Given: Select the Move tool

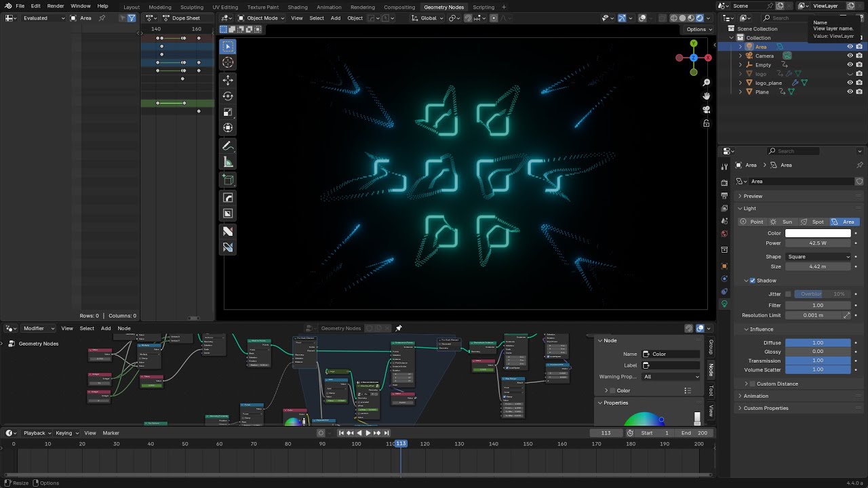Looking at the screenshot, I should coord(228,80).
